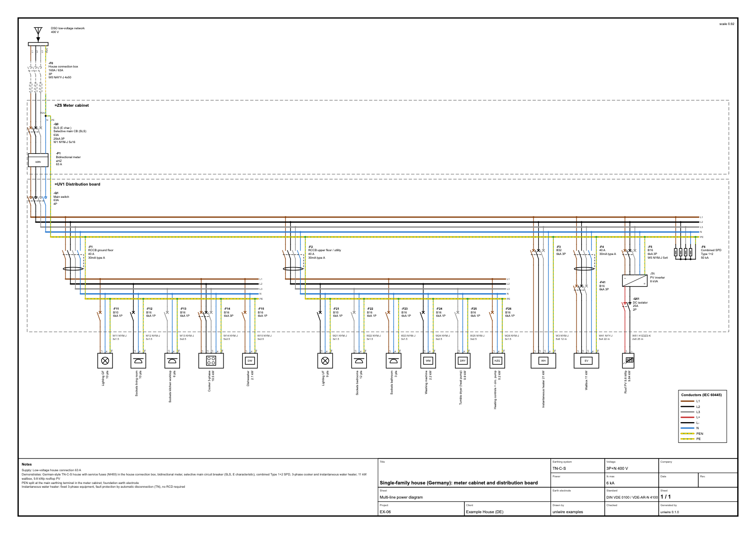756x534 pixels.
Task: Click the '=ZS Meter cabinet' heading
Action: coord(71,105)
